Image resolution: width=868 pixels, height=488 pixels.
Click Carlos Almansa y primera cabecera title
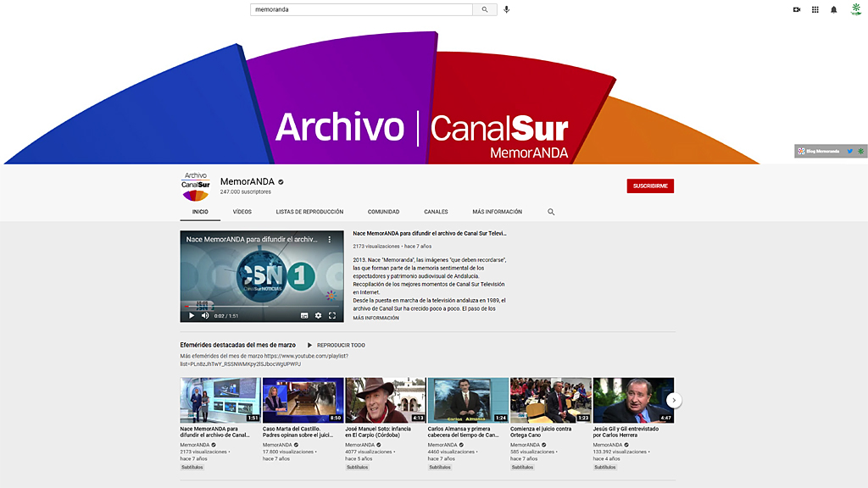tap(463, 432)
